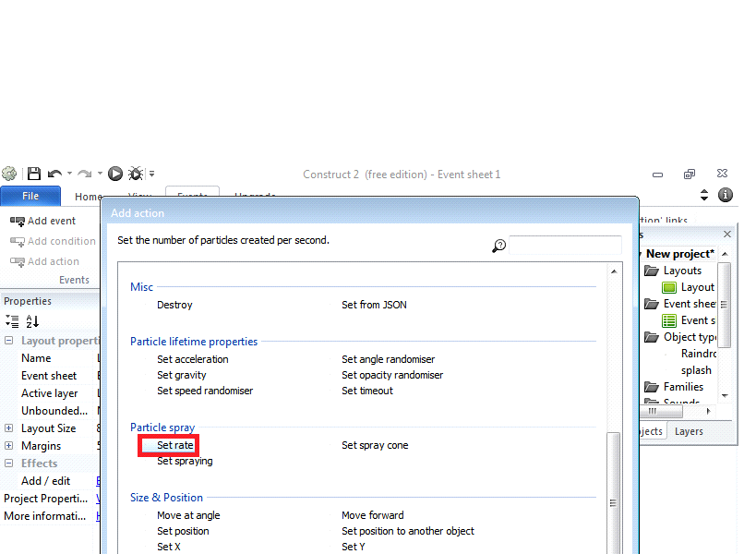Image resolution: width=756 pixels, height=554 pixels.
Task: Select the Set Y action
Action: click(354, 547)
